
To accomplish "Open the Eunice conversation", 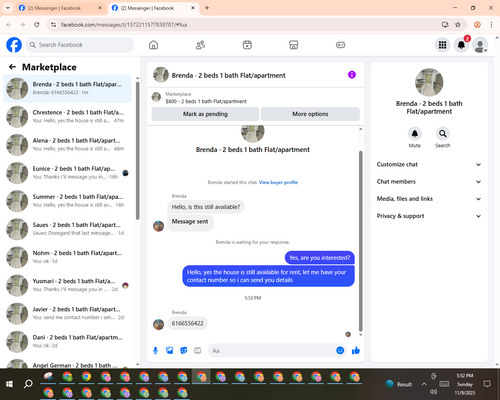I will (x=67, y=173).
